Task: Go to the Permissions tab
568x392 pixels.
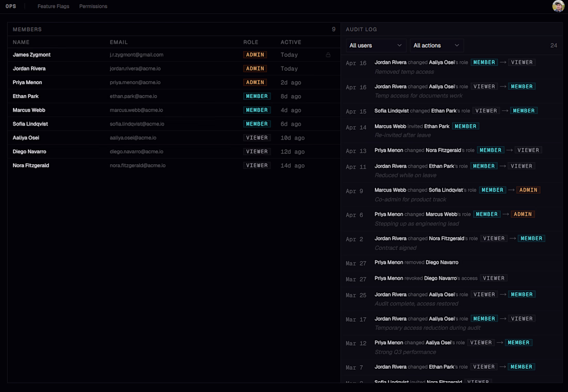Action: point(93,6)
